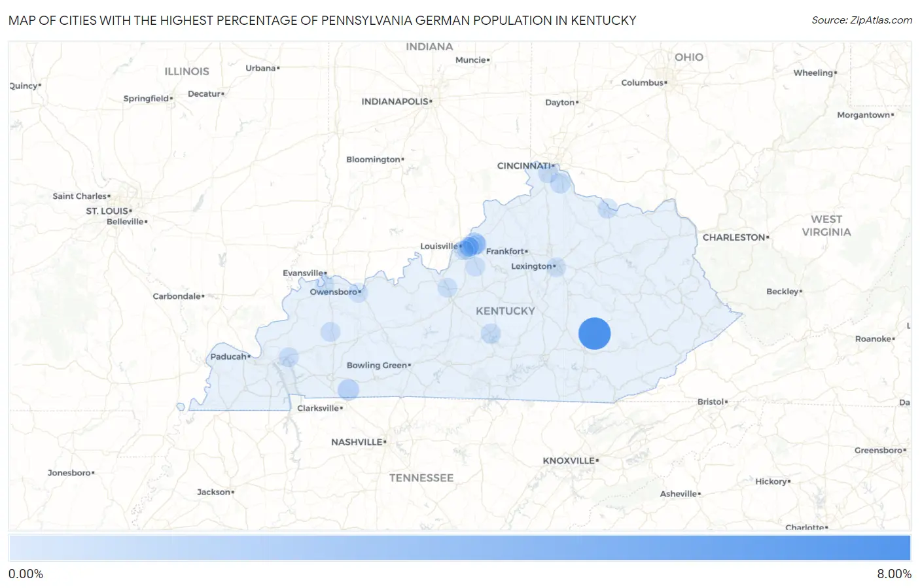Click the Louisville city label
This screenshot has height=588, width=920.
coord(440,247)
